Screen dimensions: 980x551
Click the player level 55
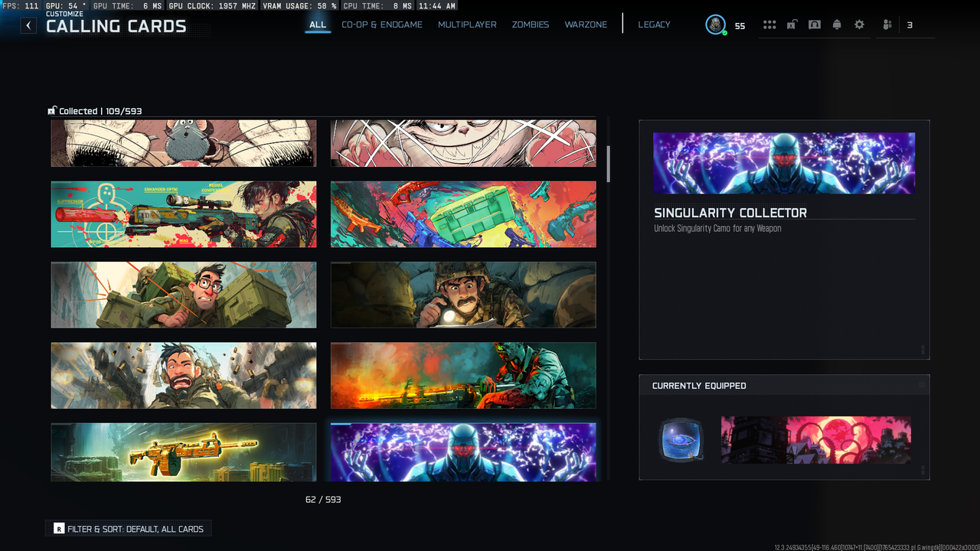740,26
